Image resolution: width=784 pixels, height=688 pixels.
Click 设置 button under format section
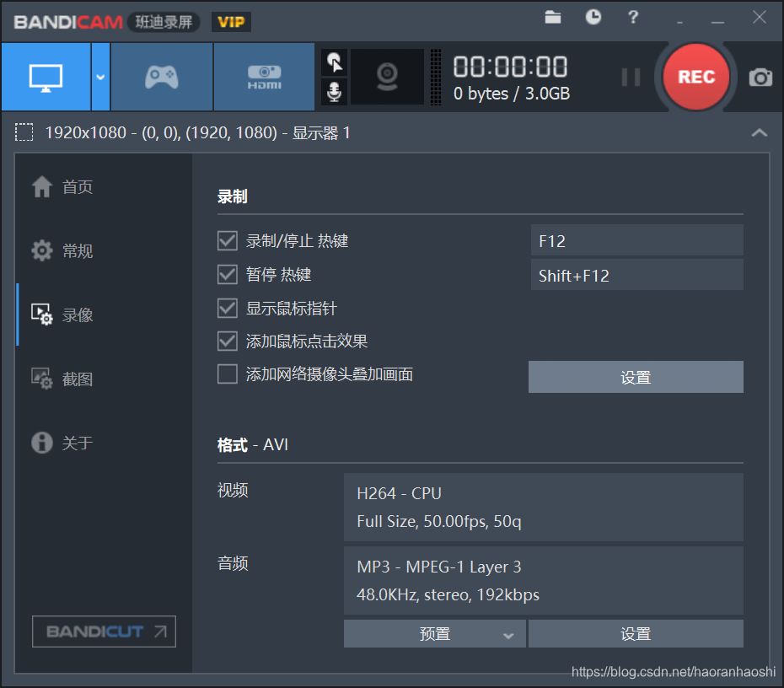point(636,633)
